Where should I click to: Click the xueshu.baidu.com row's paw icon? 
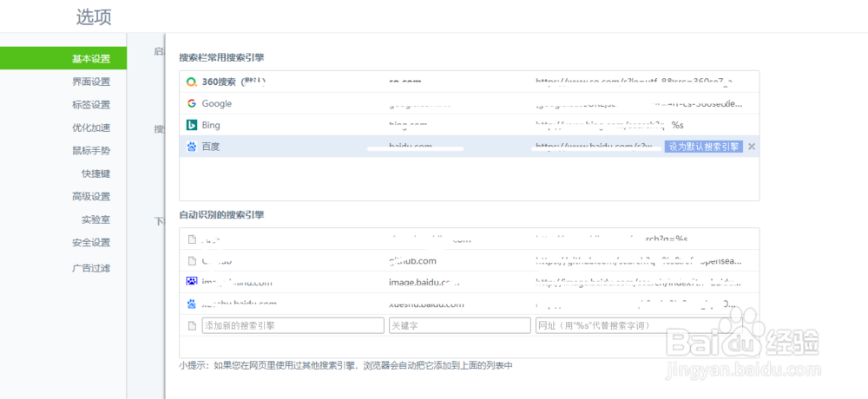point(192,304)
